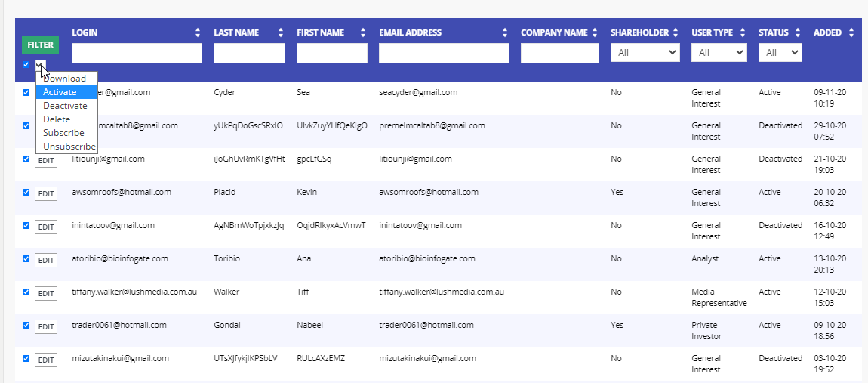Sort by the EMAIL ADDRESS column arrows
The image size is (868, 383).
pos(504,32)
